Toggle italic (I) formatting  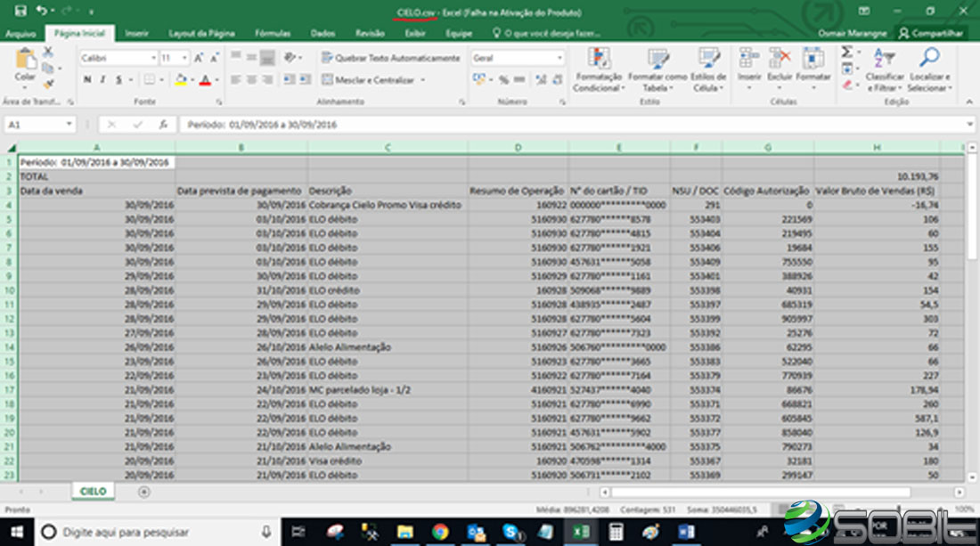(103, 80)
